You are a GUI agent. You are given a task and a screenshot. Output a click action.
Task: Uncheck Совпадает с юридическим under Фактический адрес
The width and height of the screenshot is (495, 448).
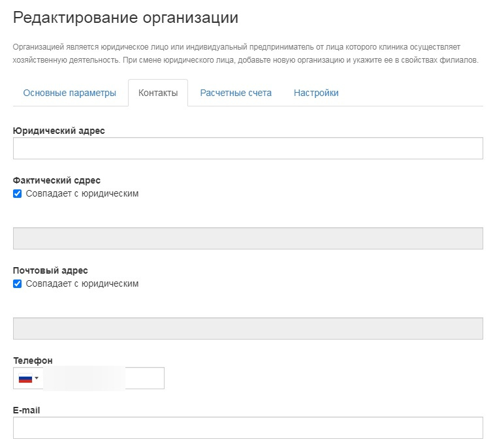click(x=18, y=193)
